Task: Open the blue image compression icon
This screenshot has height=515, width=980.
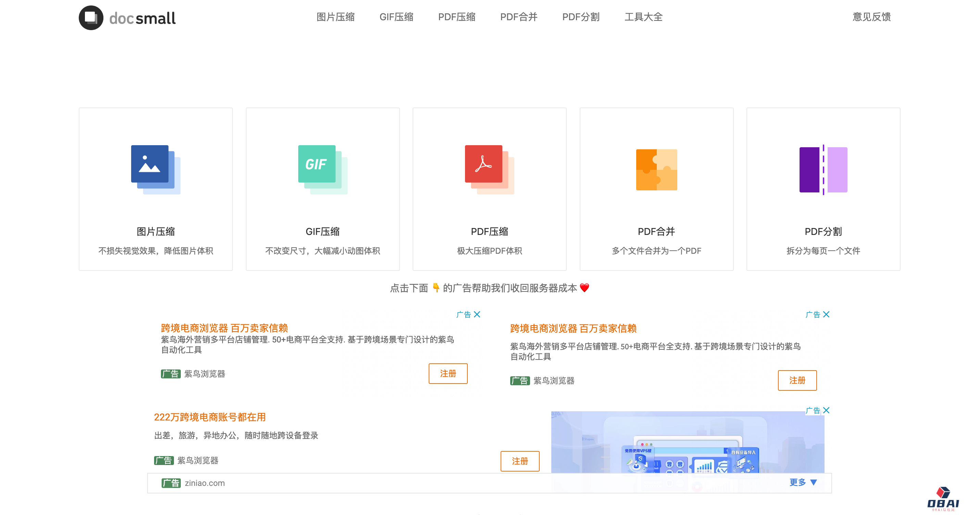Action: (155, 169)
